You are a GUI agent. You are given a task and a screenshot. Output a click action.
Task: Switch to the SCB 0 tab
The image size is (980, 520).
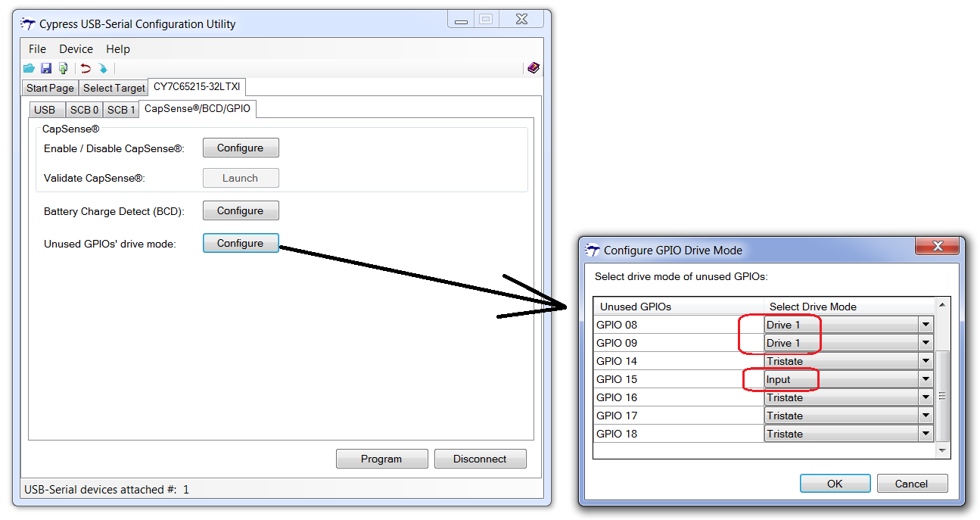(x=85, y=110)
